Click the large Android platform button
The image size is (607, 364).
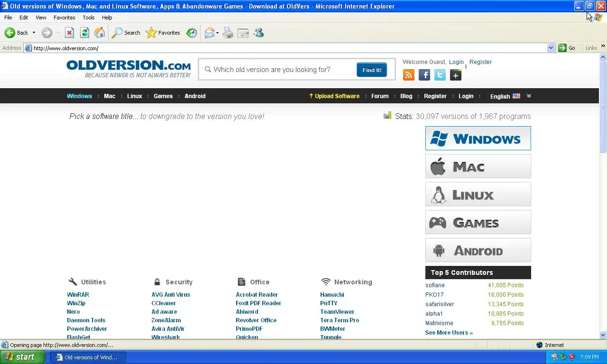coord(478,250)
